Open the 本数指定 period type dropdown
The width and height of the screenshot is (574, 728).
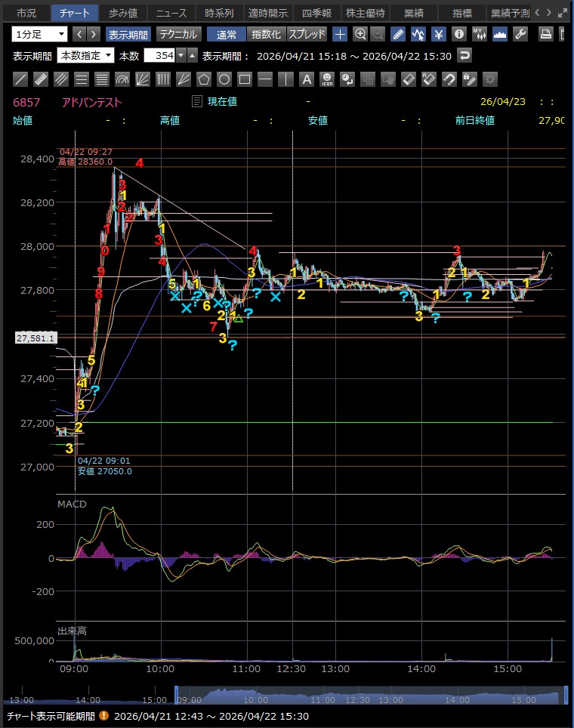pyautogui.click(x=85, y=55)
